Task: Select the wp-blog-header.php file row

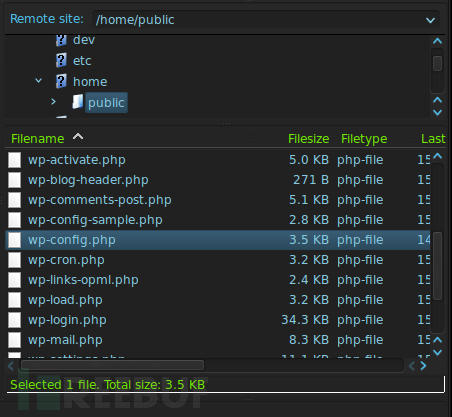Action: 218,180
